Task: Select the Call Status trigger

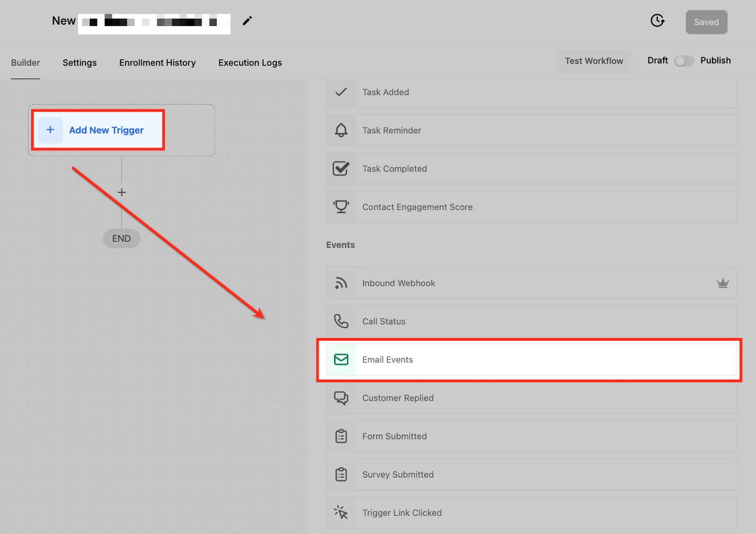Action: tap(532, 322)
